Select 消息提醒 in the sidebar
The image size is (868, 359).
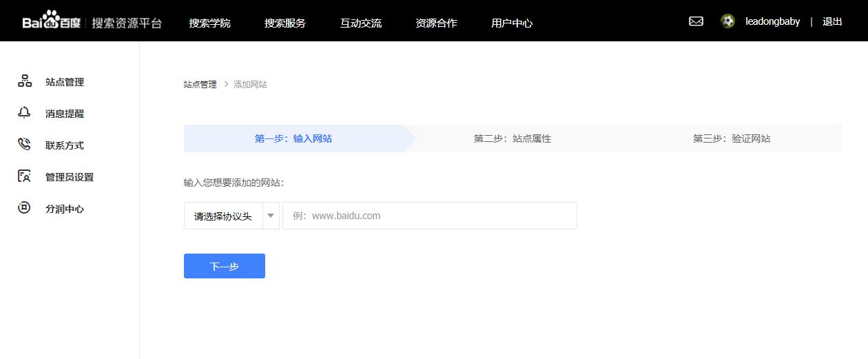point(65,114)
